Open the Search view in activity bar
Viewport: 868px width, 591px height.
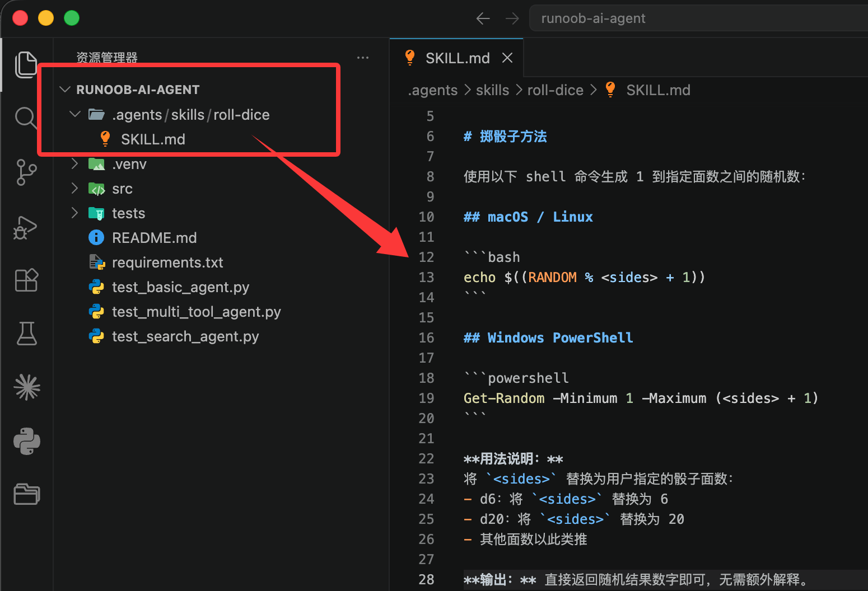(x=26, y=118)
